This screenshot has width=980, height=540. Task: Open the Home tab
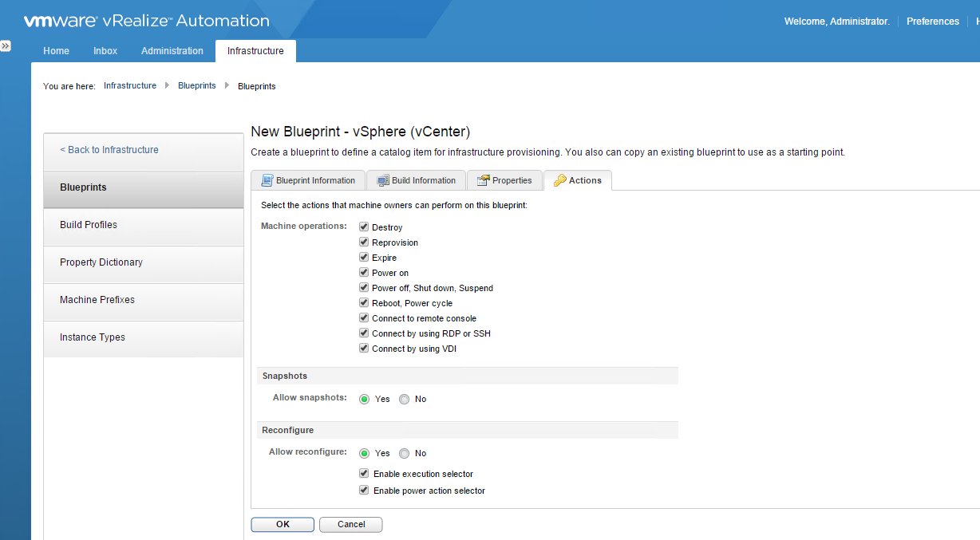[x=56, y=50]
